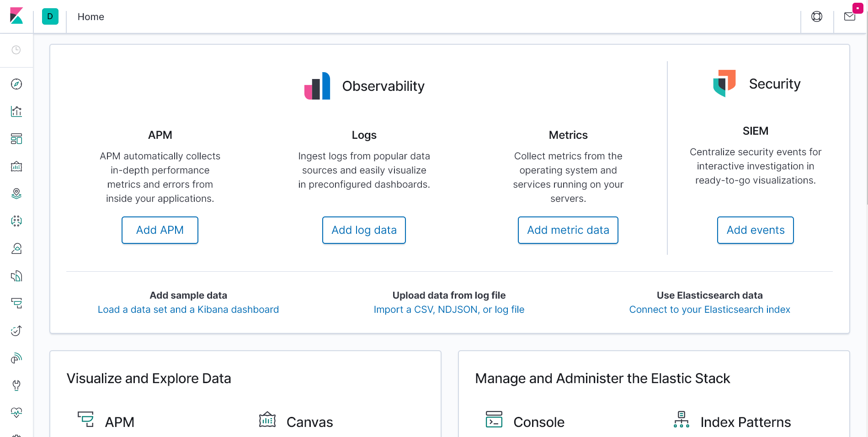Open Discover from the sidebar compass icon
Image resolution: width=868 pixels, height=437 pixels.
16,84
